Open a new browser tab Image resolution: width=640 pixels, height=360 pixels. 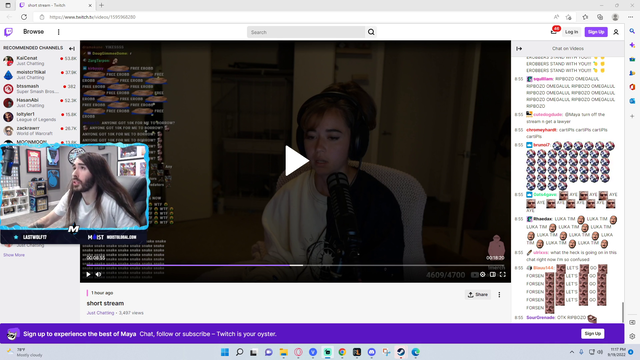[x=101, y=5]
